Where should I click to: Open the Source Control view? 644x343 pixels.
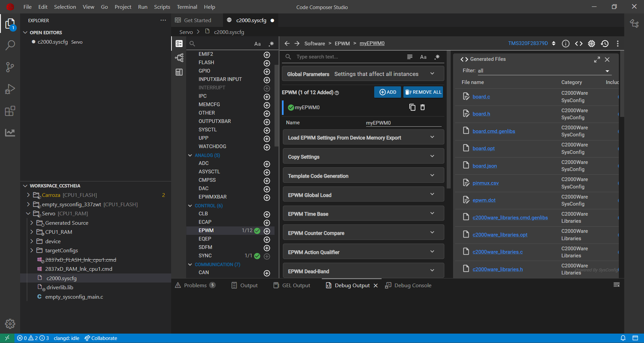coord(10,67)
